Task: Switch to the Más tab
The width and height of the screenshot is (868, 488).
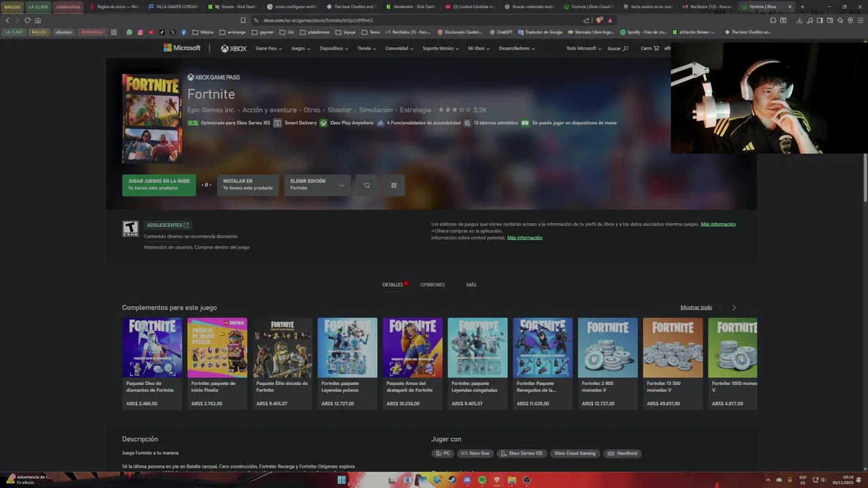Action: coord(471,285)
